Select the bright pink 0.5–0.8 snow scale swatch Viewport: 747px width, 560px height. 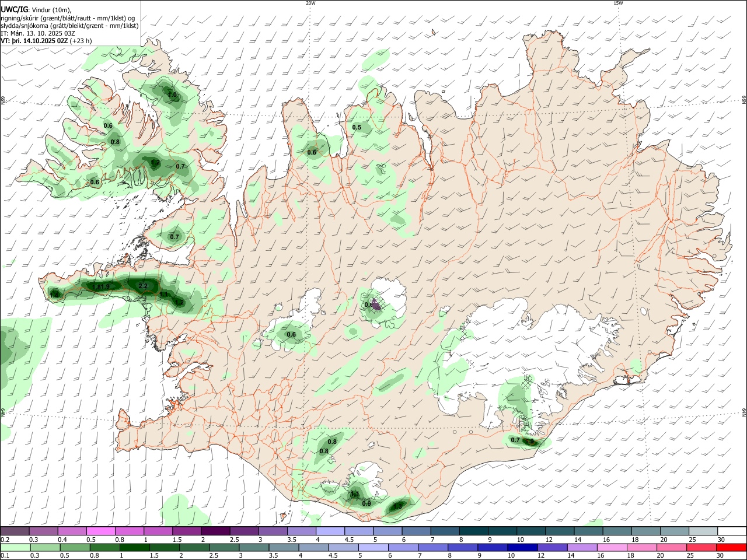(100, 531)
